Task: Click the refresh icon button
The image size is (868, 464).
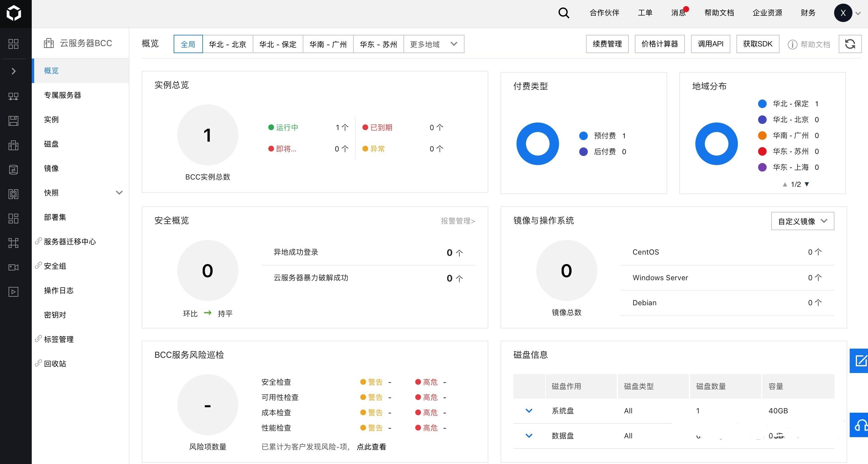Action: pos(850,44)
